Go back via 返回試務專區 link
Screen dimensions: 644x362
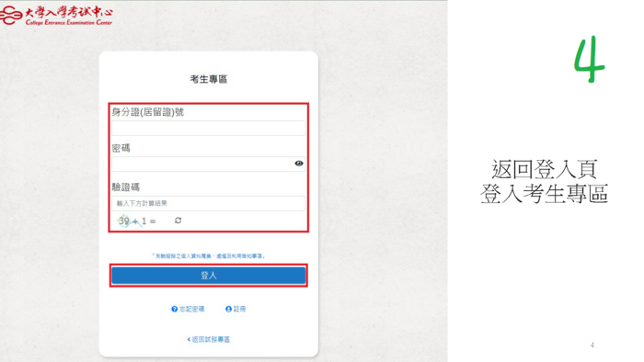click(209, 339)
